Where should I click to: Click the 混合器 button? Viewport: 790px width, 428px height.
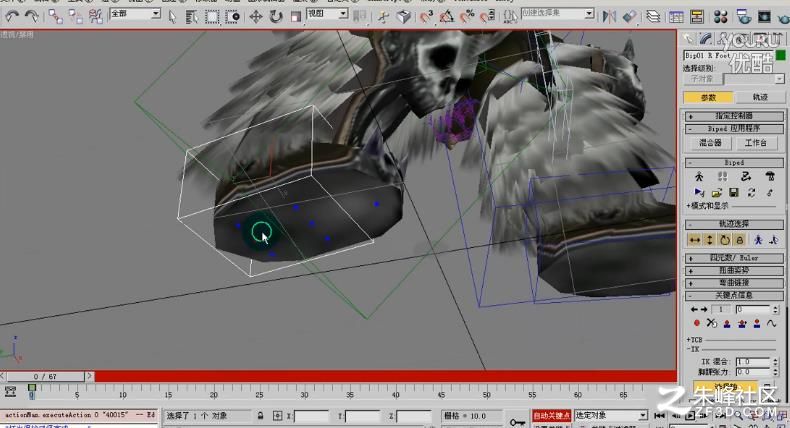click(x=710, y=143)
